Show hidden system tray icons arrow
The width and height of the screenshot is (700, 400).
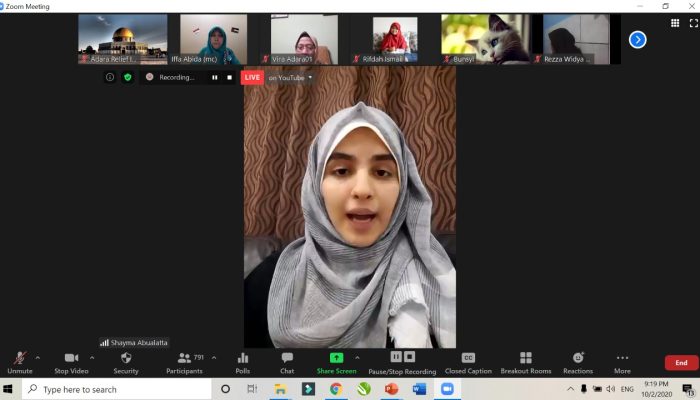tap(570, 389)
